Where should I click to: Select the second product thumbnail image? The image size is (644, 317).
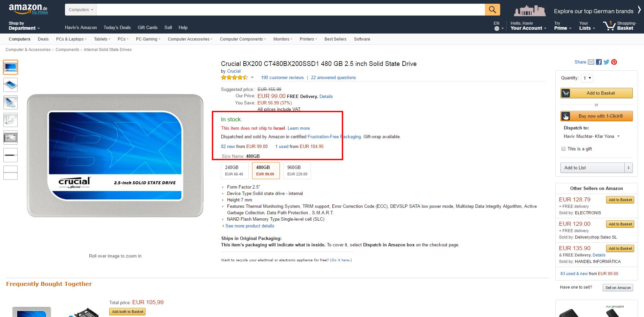(10, 85)
